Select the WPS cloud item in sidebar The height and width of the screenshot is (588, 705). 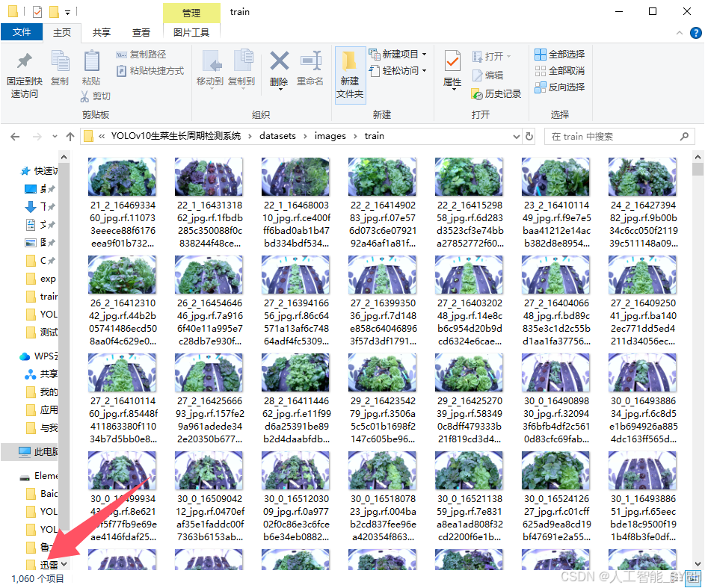click(x=39, y=356)
